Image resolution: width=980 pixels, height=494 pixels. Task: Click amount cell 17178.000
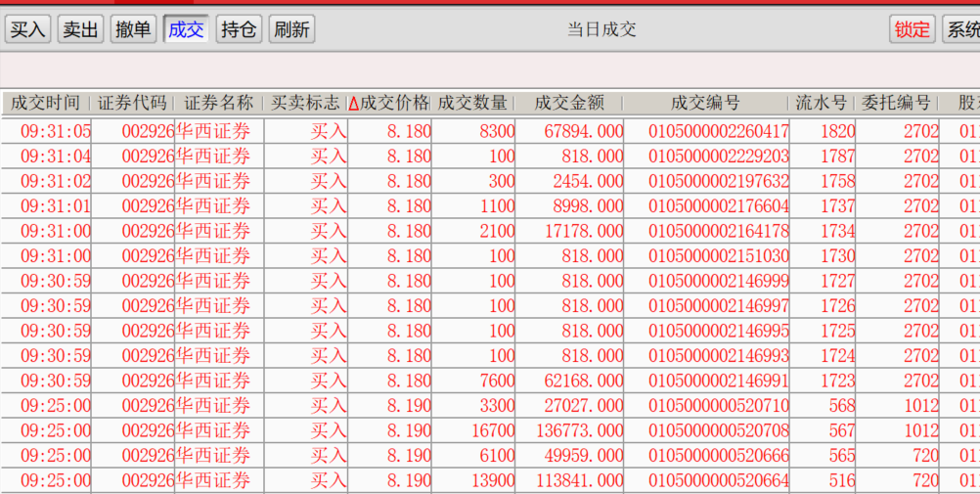[584, 232]
